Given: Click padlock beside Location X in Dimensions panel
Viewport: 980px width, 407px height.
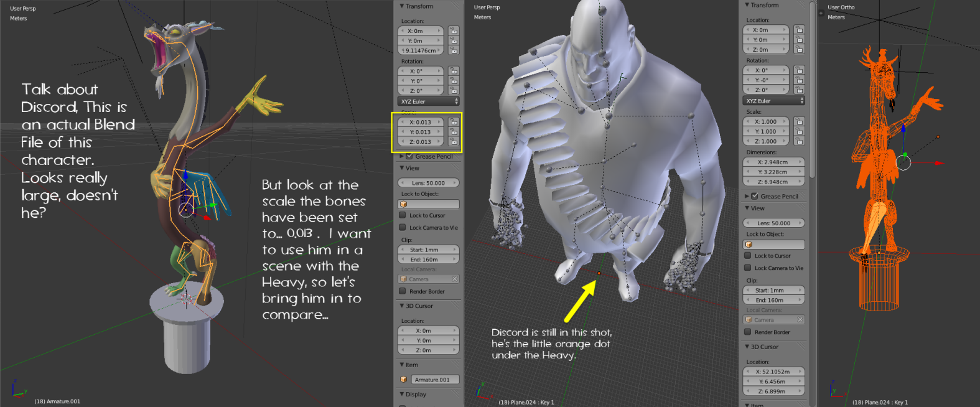Looking at the screenshot, I should click(x=800, y=29).
